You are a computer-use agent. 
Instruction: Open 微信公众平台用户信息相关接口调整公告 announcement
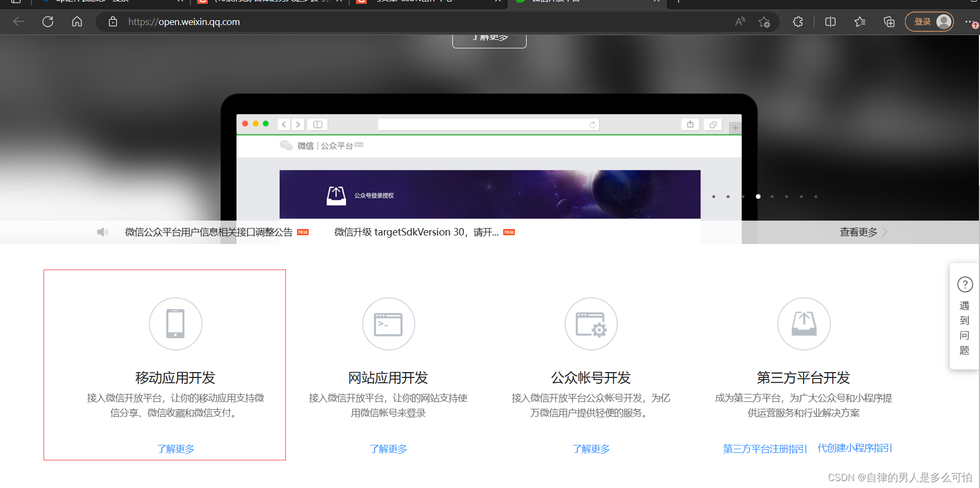(209, 232)
